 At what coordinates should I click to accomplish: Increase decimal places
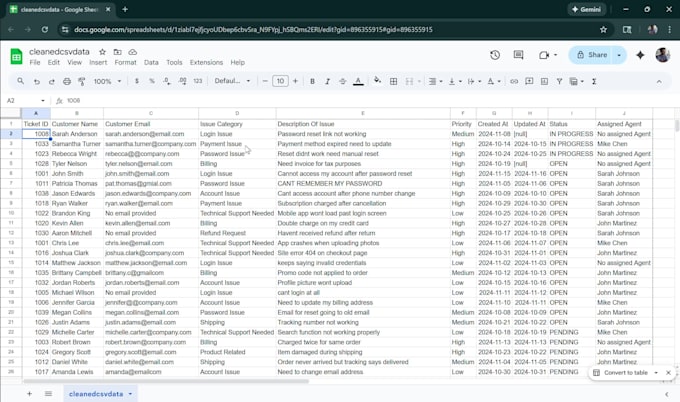183,81
